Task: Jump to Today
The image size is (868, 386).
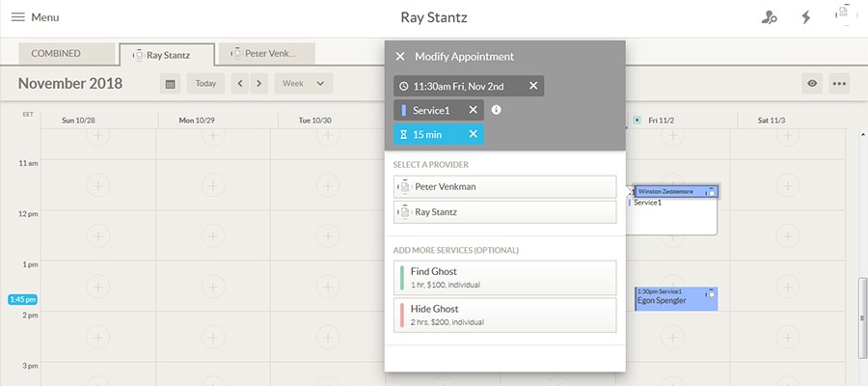Action: click(205, 84)
